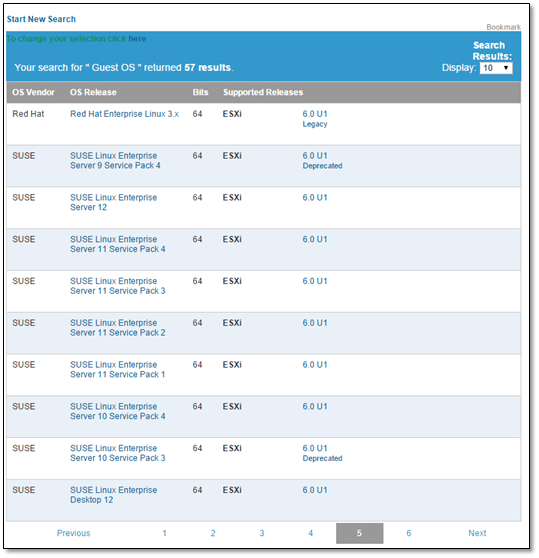The width and height of the screenshot is (539, 558).
Task: Click 6.0 U1 Deprecated for Server 10 SP3 row
Action: tap(322, 453)
